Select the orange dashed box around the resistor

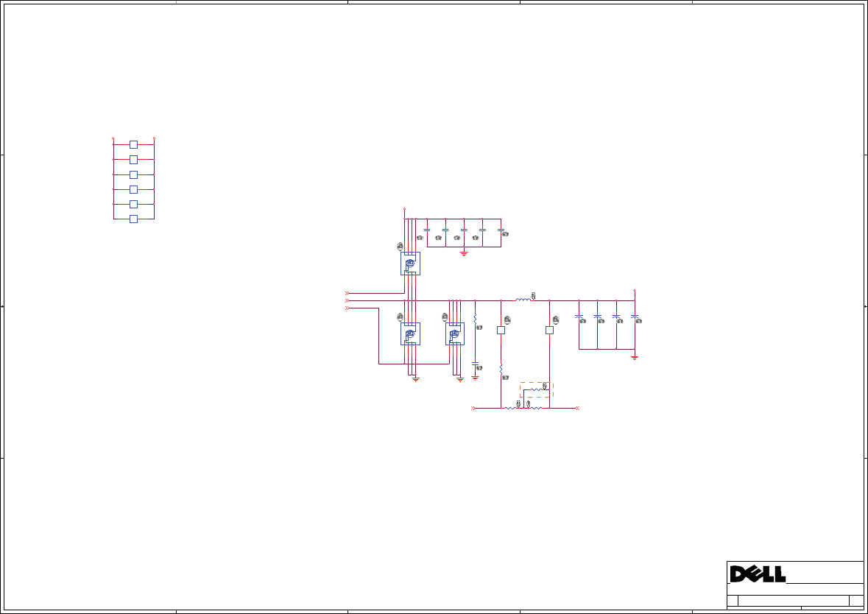pos(537,389)
